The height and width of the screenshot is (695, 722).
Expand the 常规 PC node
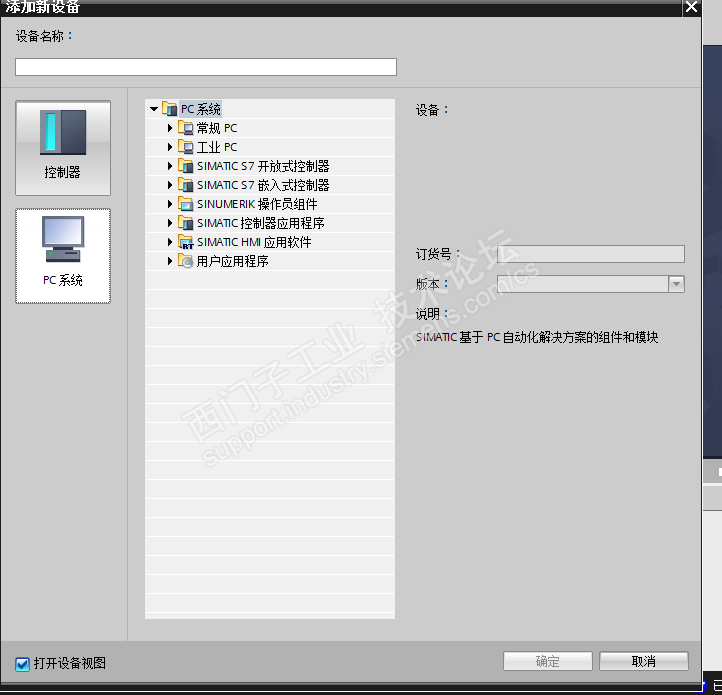[170, 128]
